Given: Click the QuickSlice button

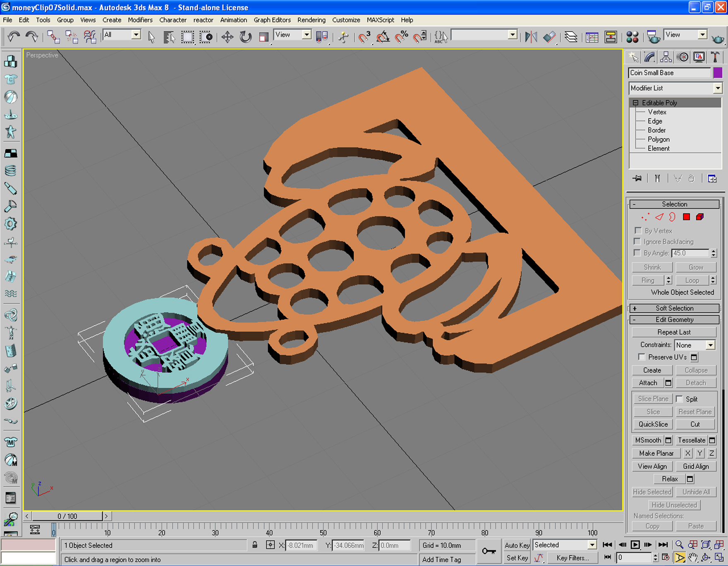Looking at the screenshot, I should (653, 424).
